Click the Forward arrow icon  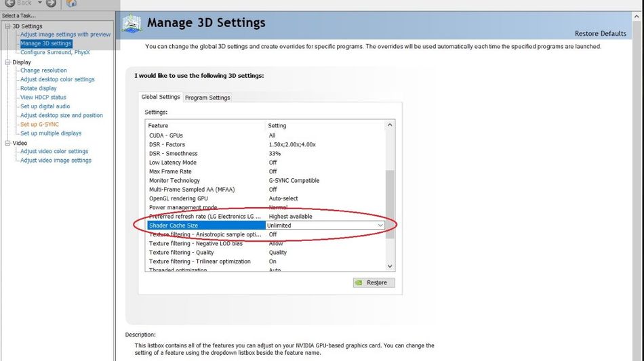click(x=51, y=3)
